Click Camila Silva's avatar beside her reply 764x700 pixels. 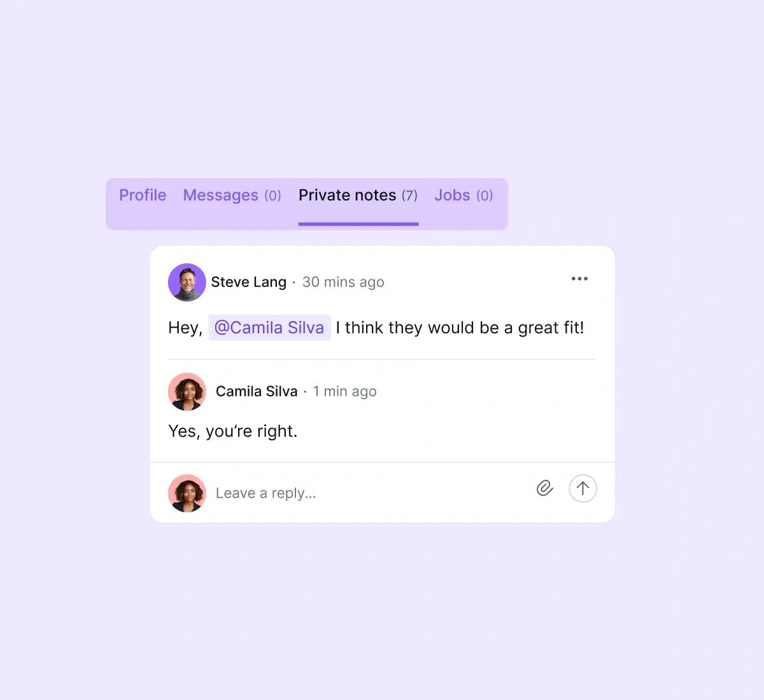click(x=187, y=391)
